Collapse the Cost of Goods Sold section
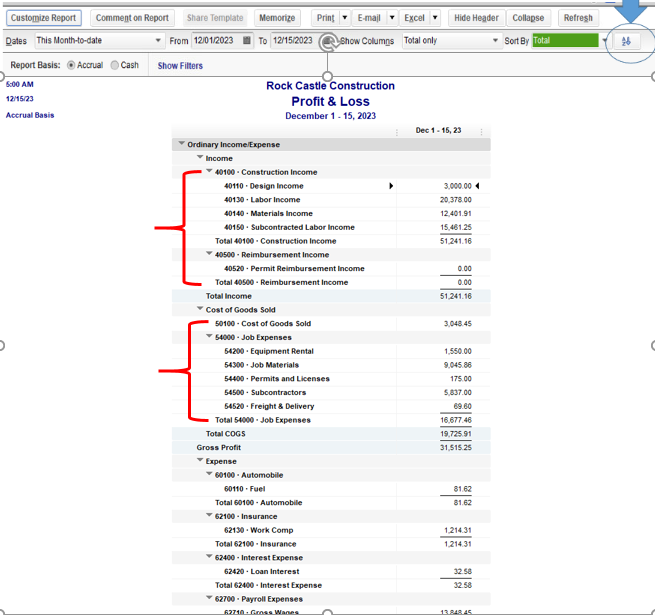This screenshot has height=615, width=655. tap(200, 309)
